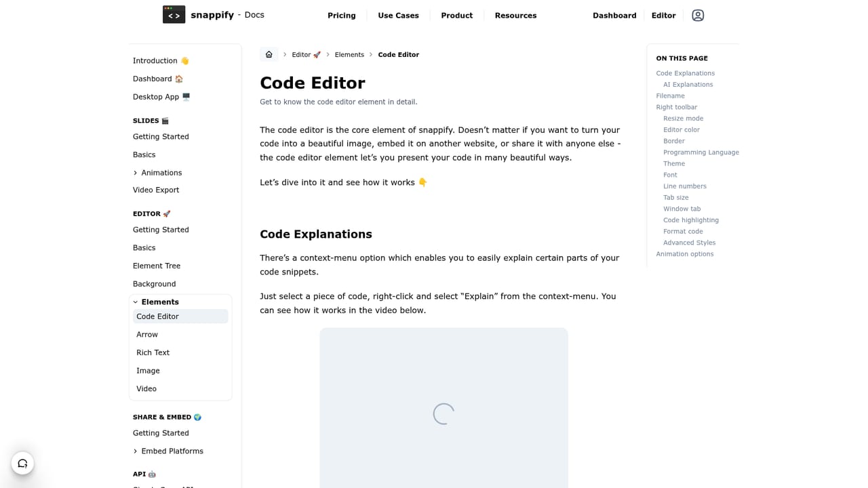Jump to Advanced Styles section
This screenshot has height=488, width=868.
coord(689,243)
